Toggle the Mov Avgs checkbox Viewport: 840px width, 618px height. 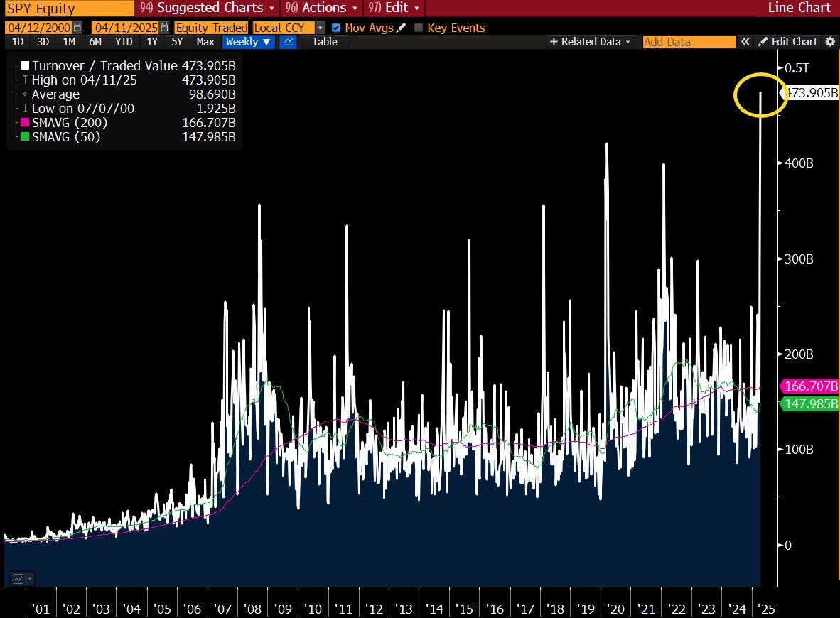coord(336,28)
